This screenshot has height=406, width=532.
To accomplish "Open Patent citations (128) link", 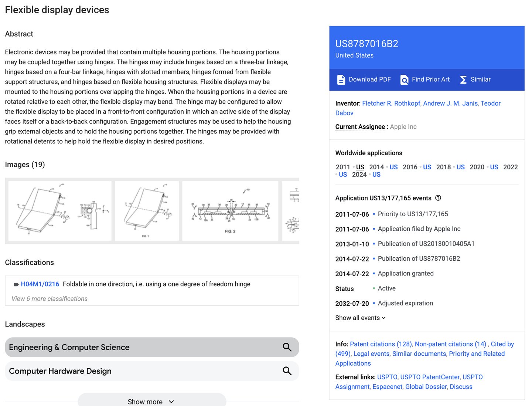I will (x=381, y=344).
